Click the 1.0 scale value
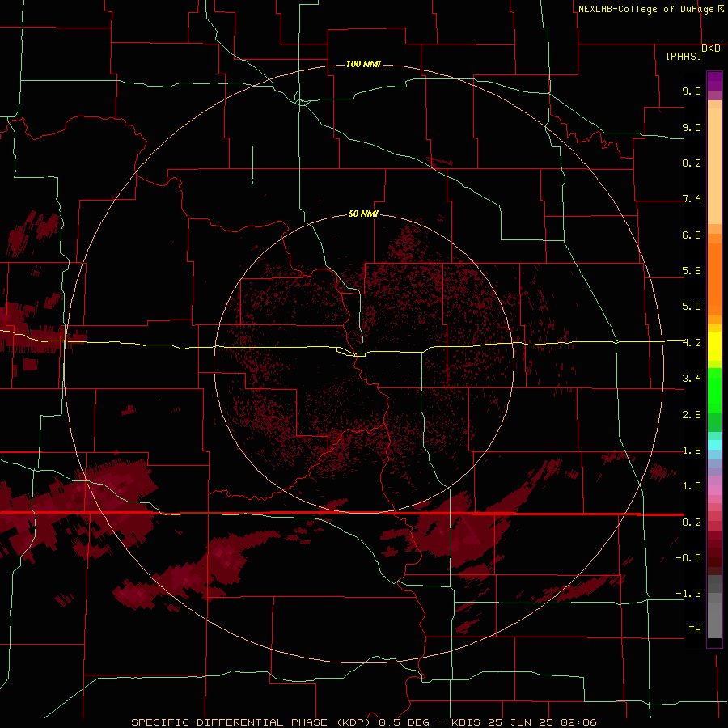The width and height of the screenshot is (728, 728). coord(692,486)
